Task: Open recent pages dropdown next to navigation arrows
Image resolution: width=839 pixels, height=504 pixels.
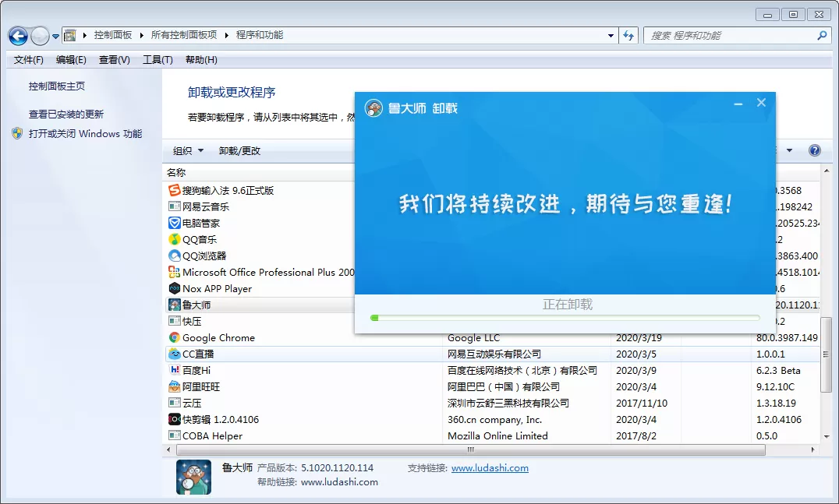Action: [x=55, y=37]
